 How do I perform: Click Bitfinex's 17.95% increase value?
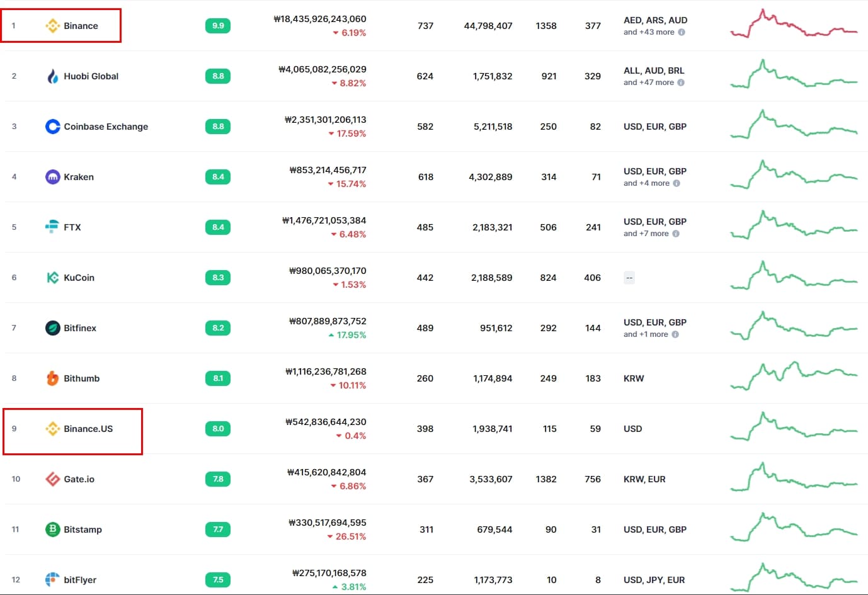347,335
